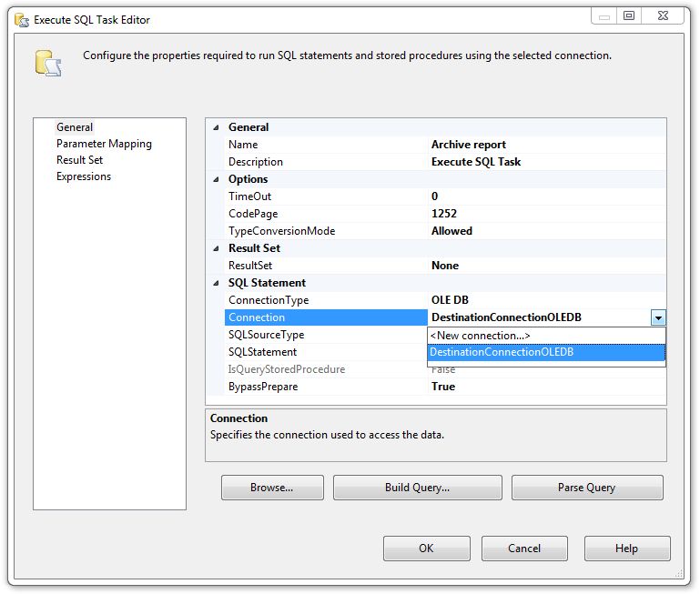Confirm with the OK button
This screenshot has height=594, width=700.
(426, 549)
